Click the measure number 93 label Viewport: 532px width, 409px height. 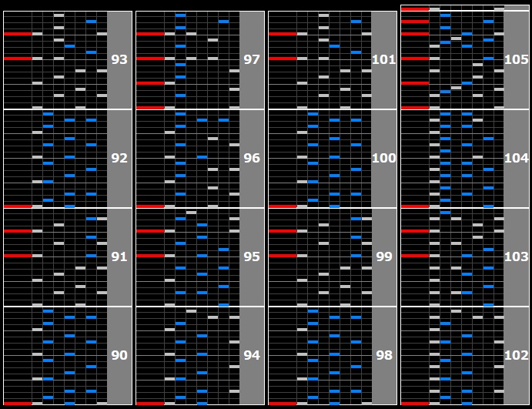point(119,60)
